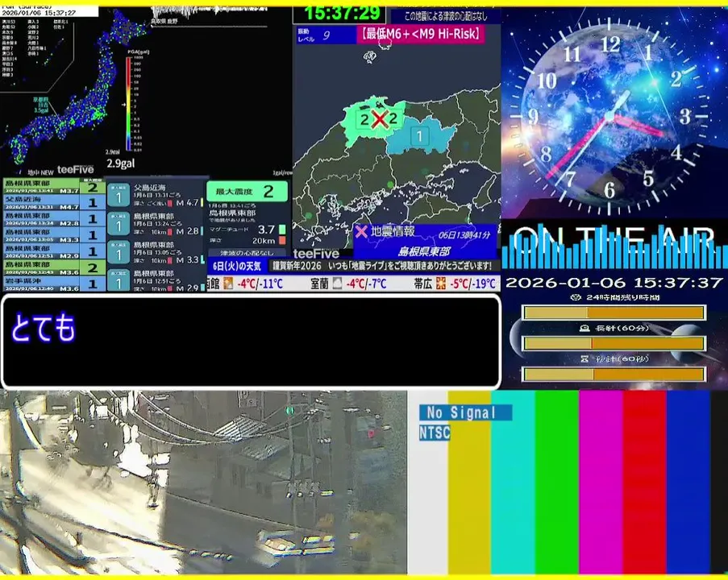Click the magenta test-pattern color bar
This screenshot has width=728, height=580.
point(601,483)
